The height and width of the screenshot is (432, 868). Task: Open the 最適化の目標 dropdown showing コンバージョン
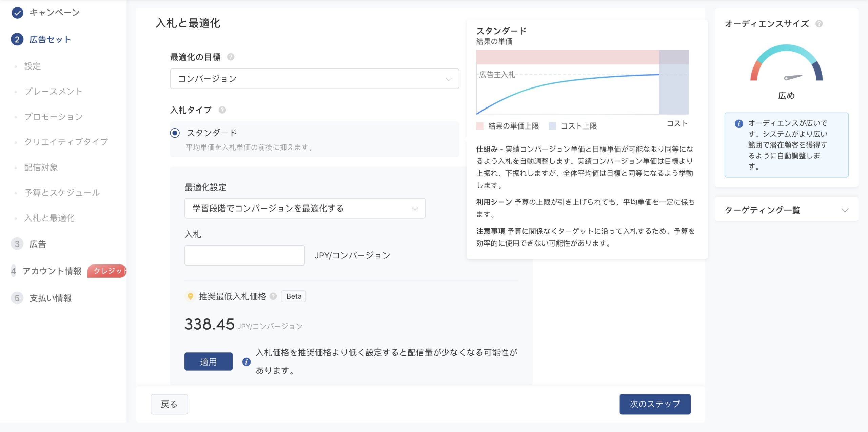(314, 79)
